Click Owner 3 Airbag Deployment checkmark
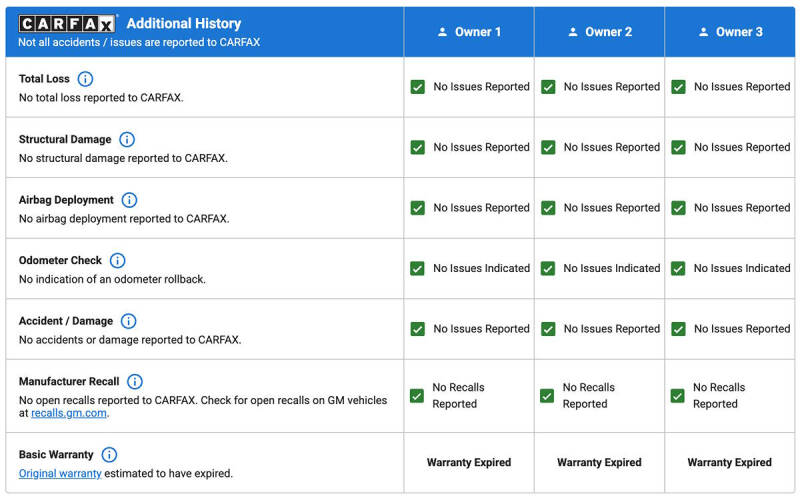Viewport: 800px width, 500px height. 678,208
